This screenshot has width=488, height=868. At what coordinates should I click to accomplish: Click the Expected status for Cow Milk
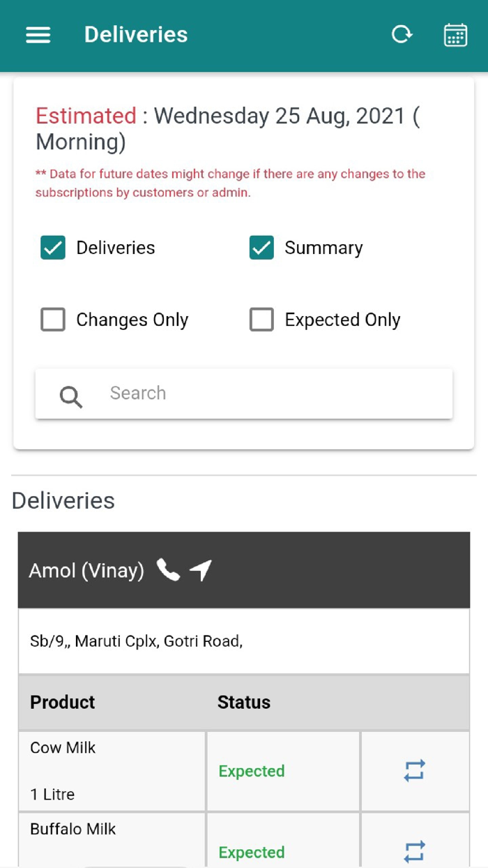[252, 770]
